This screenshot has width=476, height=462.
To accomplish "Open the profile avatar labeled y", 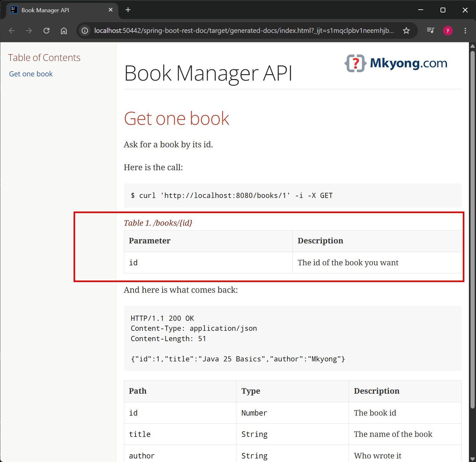I will tap(448, 31).
